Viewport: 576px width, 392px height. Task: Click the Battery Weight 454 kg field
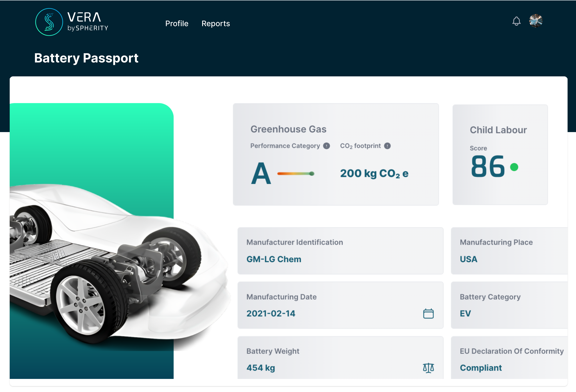point(260,368)
